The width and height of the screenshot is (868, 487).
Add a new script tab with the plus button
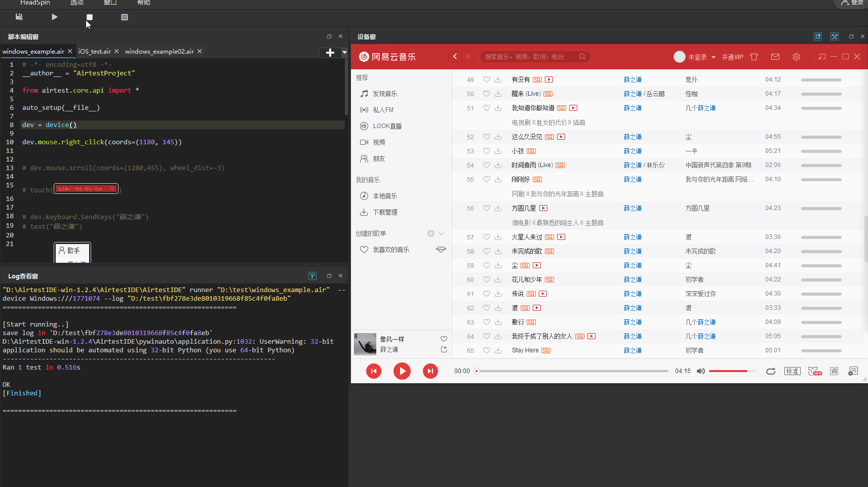(x=330, y=53)
